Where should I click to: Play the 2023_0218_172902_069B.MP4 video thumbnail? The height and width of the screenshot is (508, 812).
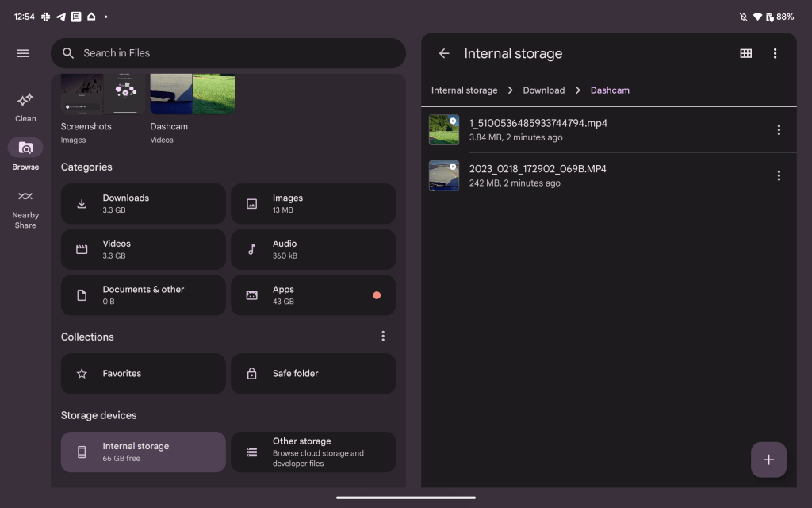[444, 175]
